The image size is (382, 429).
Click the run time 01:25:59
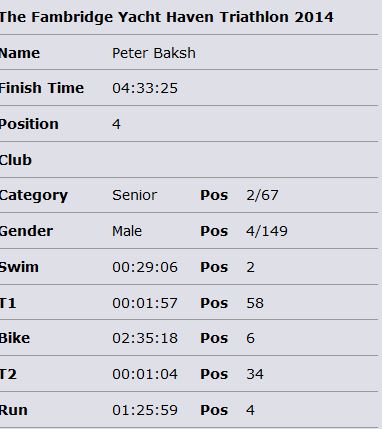(145, 410)
